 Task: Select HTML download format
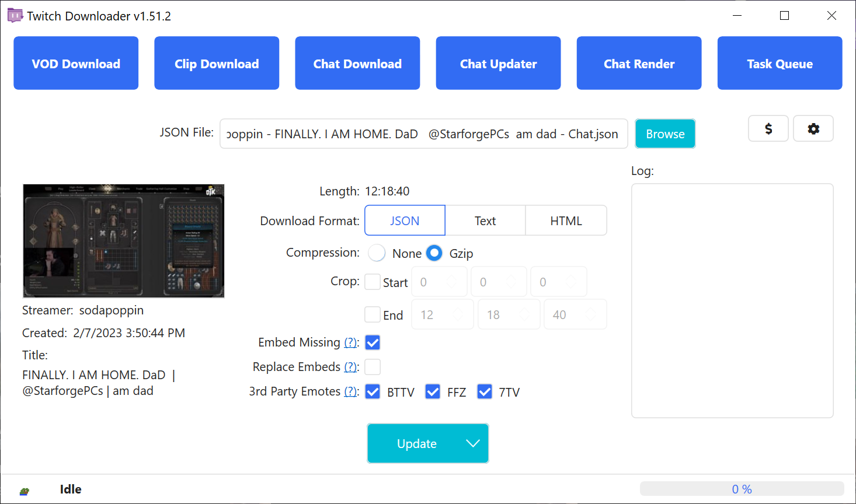[566, 220]
